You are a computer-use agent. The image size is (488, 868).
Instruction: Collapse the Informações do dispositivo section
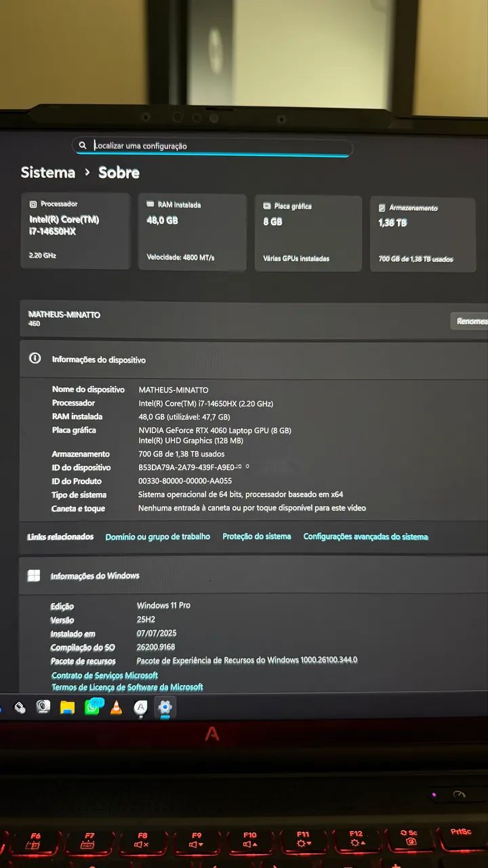click(x=254, y=359)
